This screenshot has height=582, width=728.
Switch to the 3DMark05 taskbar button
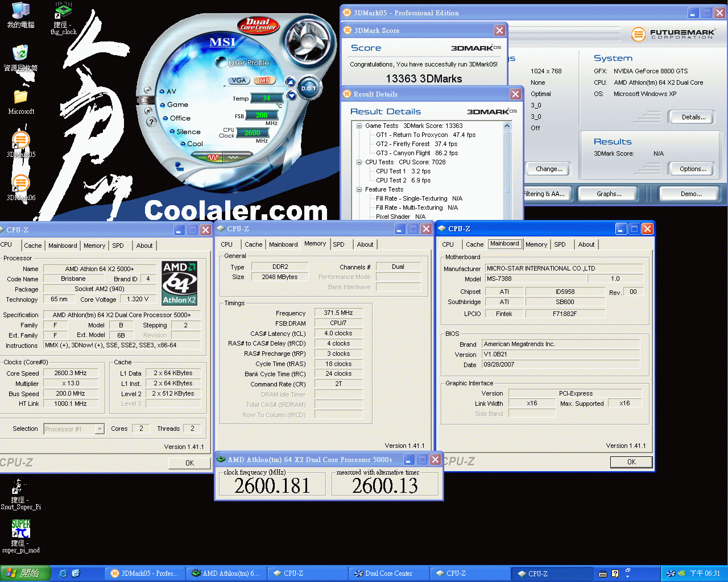point(144,573)
